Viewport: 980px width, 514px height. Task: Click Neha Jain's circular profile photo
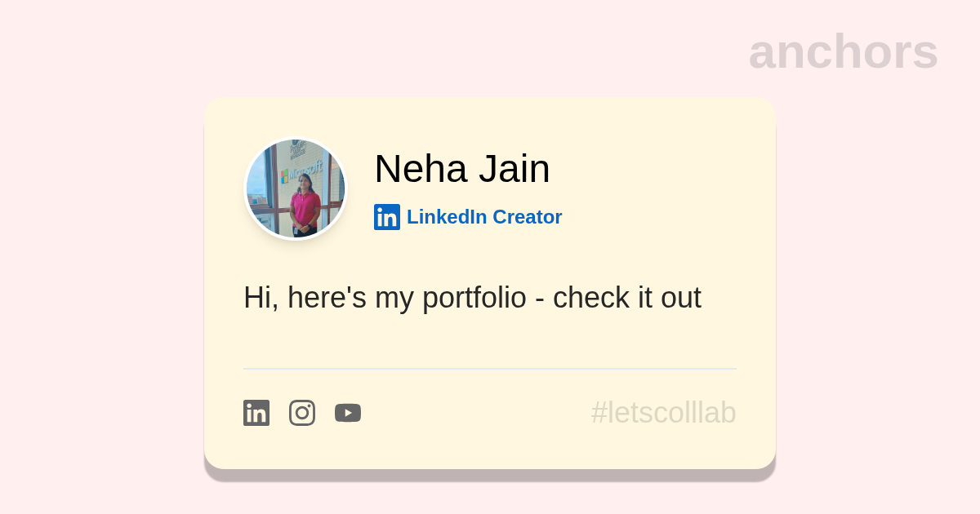pos(296,189)
